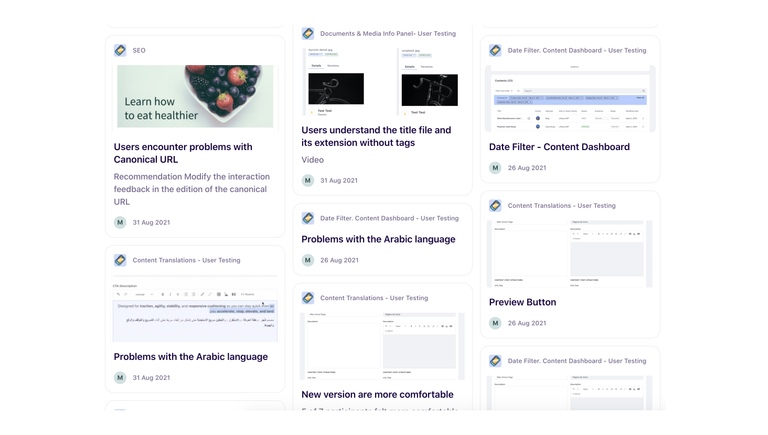Image resolution: width=768 pixels, height=435 pixels.
Task: Click project icon above Preview Button card
Action: point(495,206)
